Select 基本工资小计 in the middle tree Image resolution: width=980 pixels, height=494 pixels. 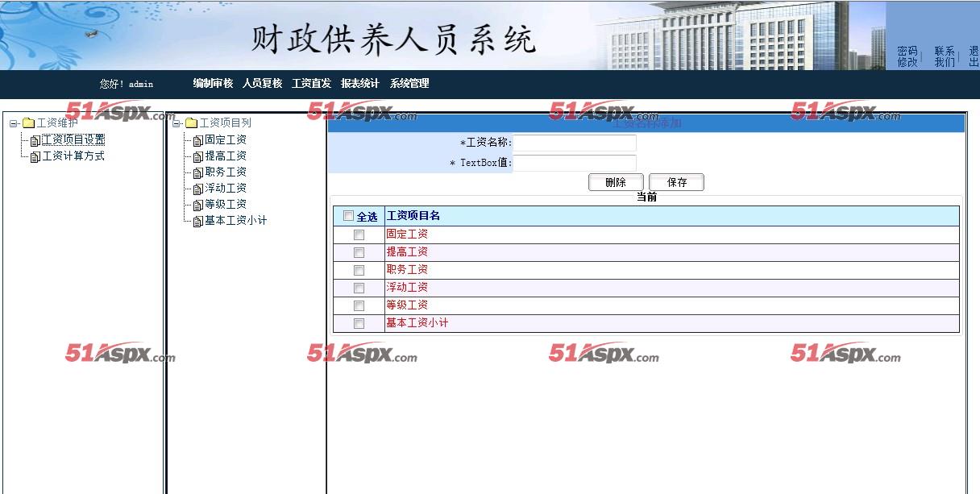pos(236,221)
